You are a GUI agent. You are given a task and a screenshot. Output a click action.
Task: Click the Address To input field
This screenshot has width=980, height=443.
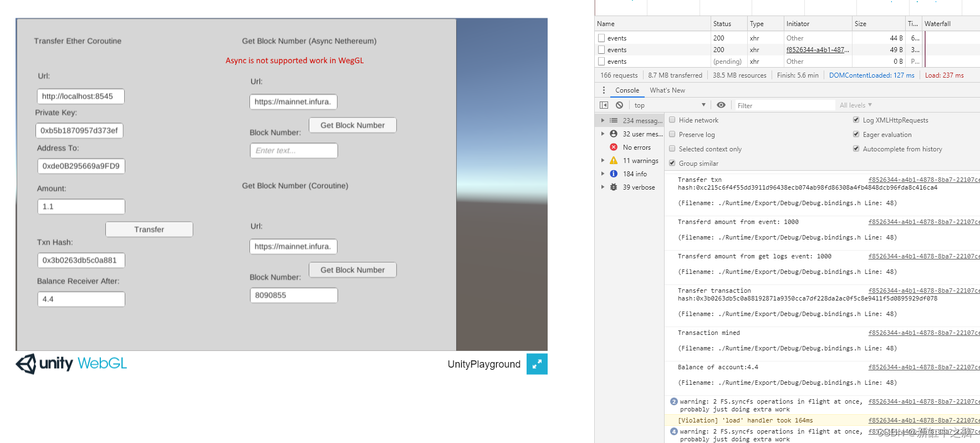pos(81,166)
